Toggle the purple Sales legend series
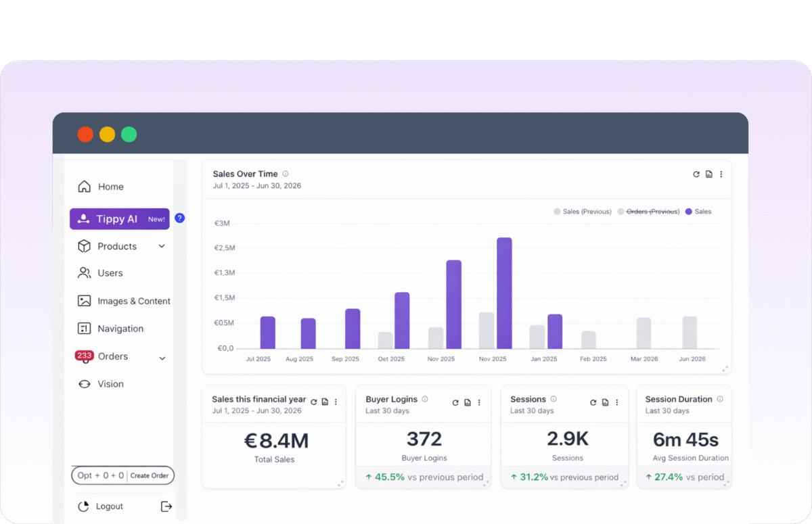The width and height of the screenshot is (812, 524). click(698, 212)
